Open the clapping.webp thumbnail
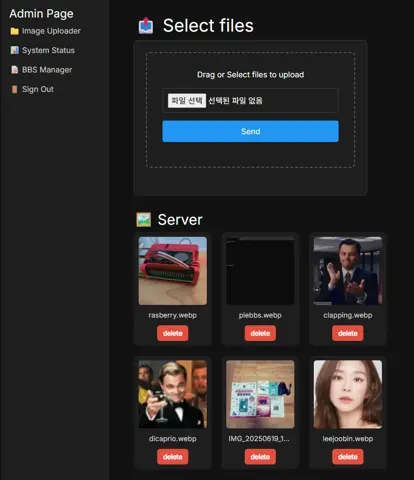This screenshot has width=414, height=480. pyautogui.click(x=348, y=271)
